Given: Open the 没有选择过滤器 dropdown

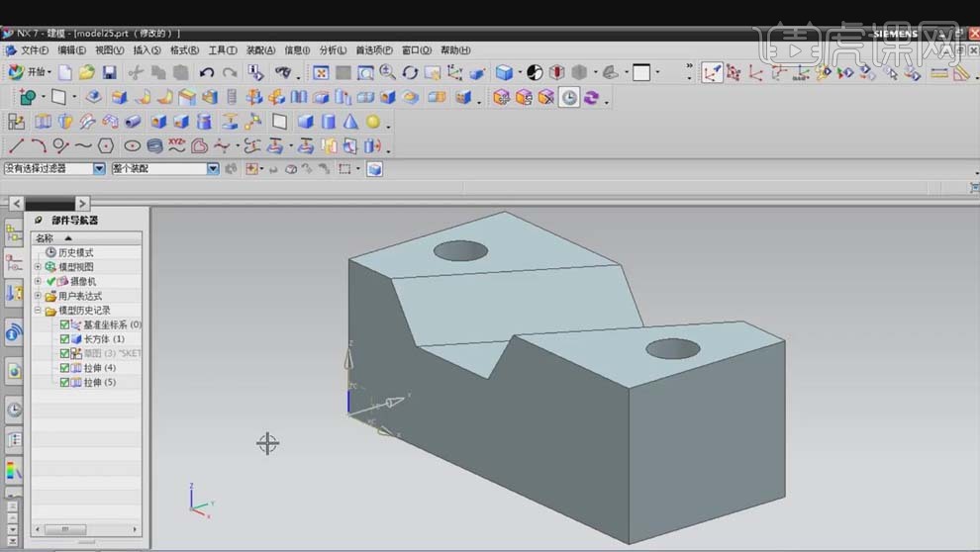Looking at the screenshot, I should 99,169.
